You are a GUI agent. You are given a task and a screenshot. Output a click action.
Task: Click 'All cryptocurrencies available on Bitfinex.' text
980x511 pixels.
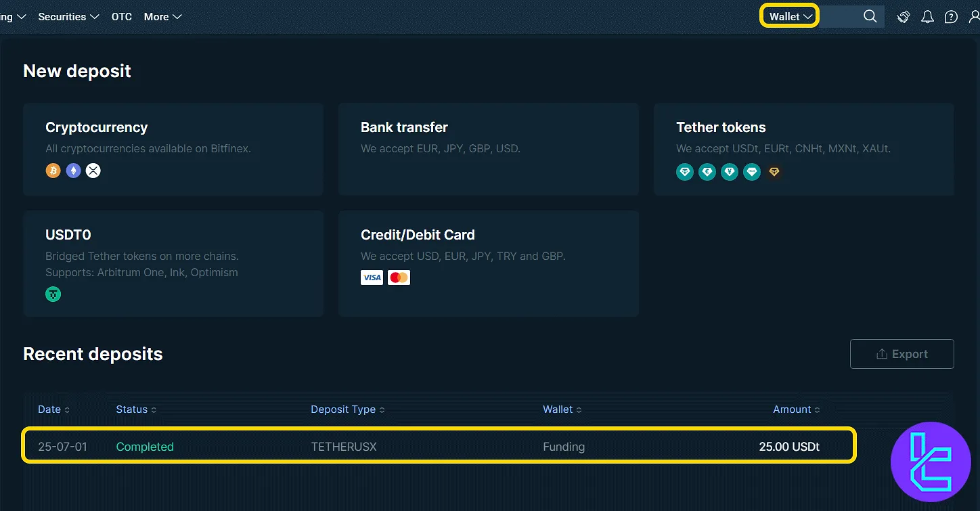pyautogui.click(x=148, y=148)
